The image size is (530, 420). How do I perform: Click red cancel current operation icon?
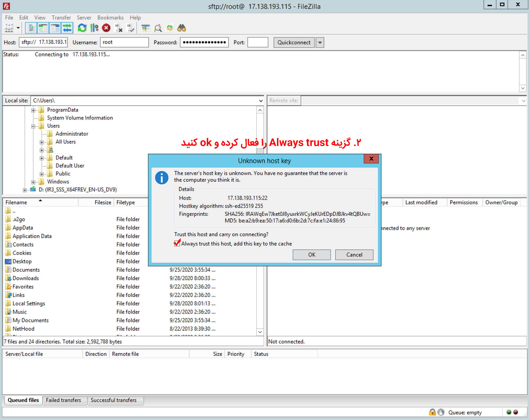pos(106,28)
